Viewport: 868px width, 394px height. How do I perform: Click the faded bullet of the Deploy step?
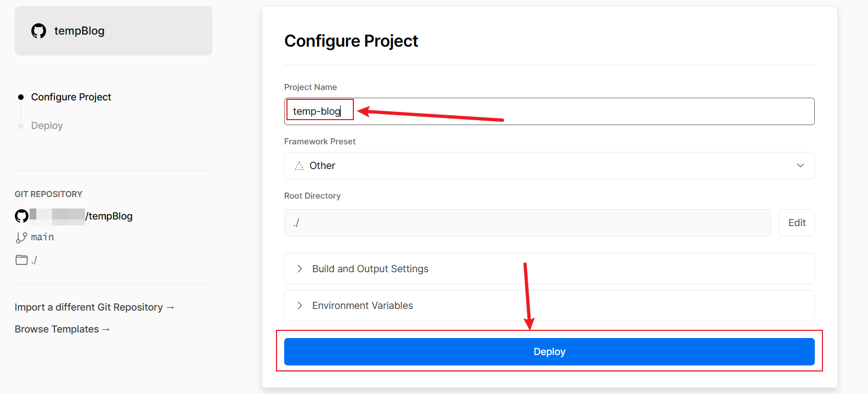[21, 126]
